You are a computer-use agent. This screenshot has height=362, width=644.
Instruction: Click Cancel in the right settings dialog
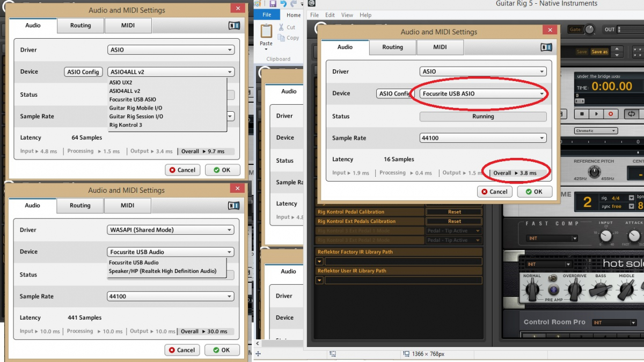[x=495, y=191]
